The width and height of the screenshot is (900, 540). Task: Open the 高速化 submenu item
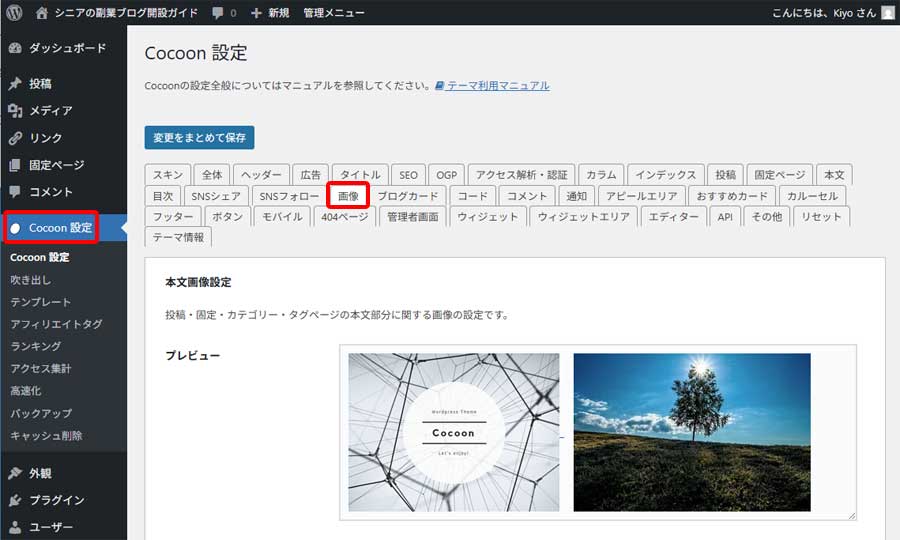pyautogui.click(x=25, y=391)
